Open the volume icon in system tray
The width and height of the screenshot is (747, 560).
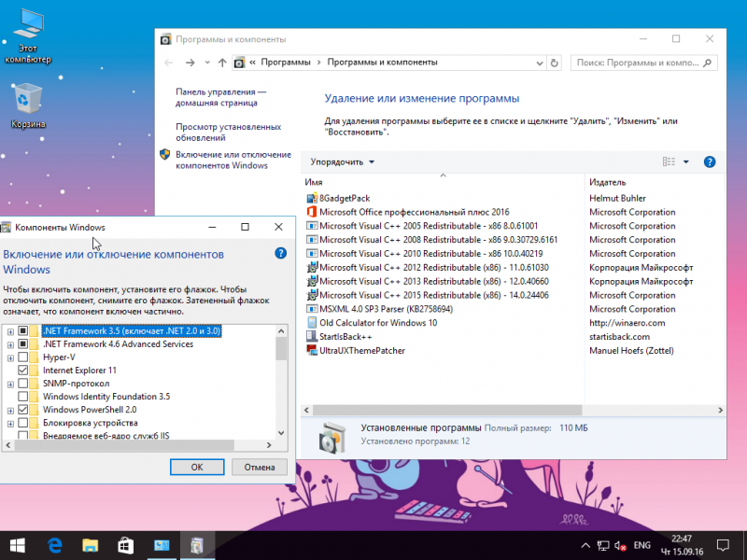coord(620,546)
